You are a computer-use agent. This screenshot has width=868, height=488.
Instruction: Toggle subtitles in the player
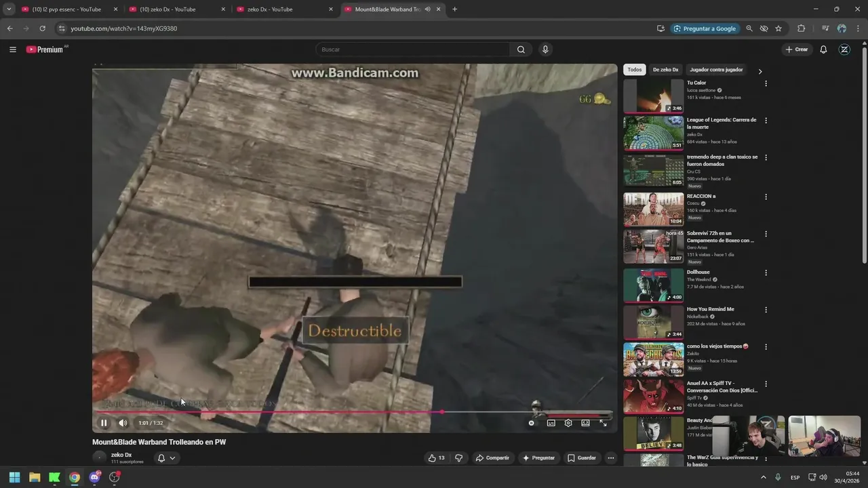coord(551,423)
